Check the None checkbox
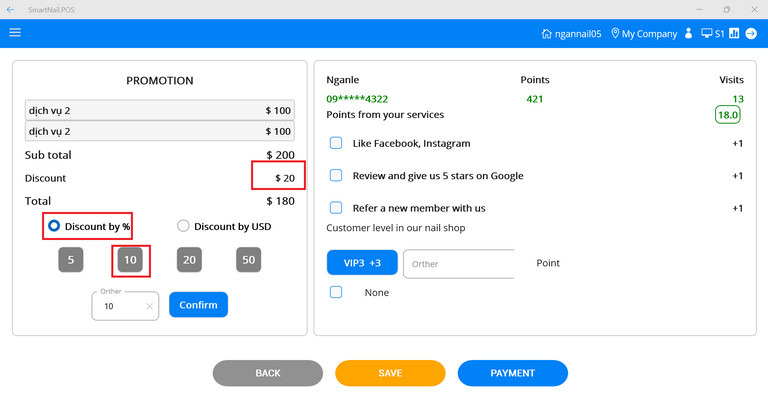The height and width of the screenshot is (402, 768). click(336, 292)
